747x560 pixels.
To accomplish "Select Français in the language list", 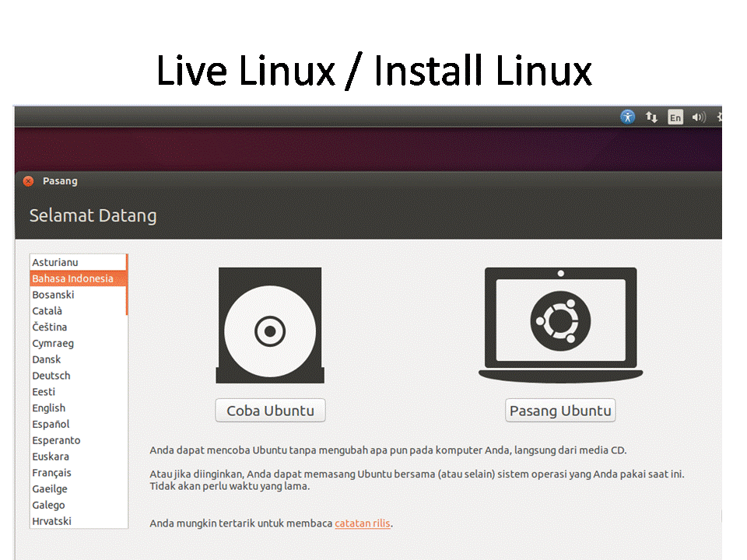I will coord(79,473).
